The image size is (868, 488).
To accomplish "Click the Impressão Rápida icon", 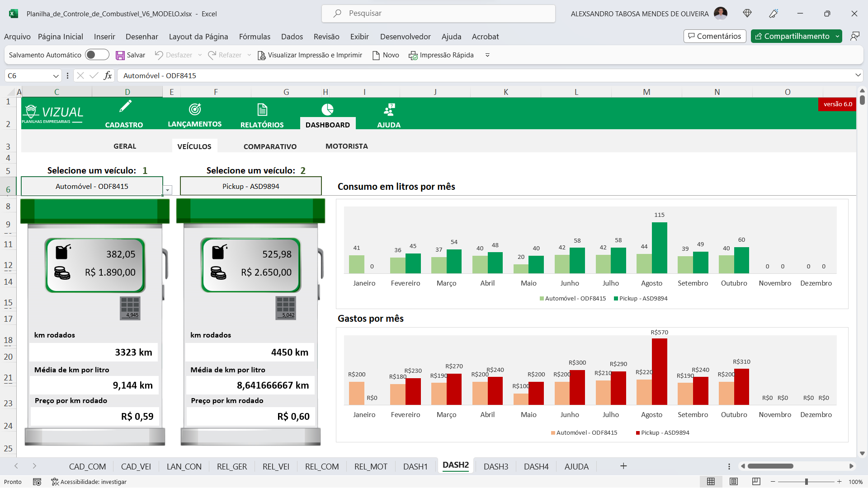I will (413, 55).
